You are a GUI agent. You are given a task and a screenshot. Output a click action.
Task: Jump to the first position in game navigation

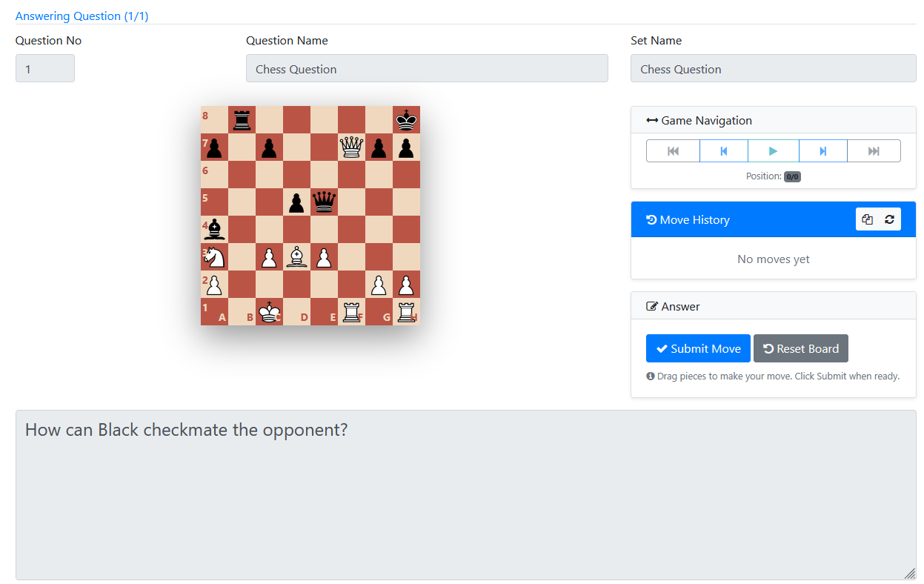pyautogui.click(x=673, y=151)
